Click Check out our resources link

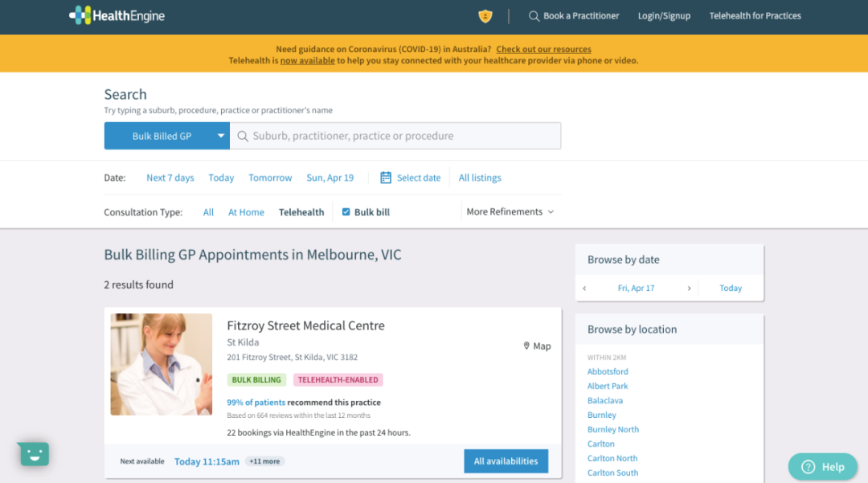tap(543, 49)
